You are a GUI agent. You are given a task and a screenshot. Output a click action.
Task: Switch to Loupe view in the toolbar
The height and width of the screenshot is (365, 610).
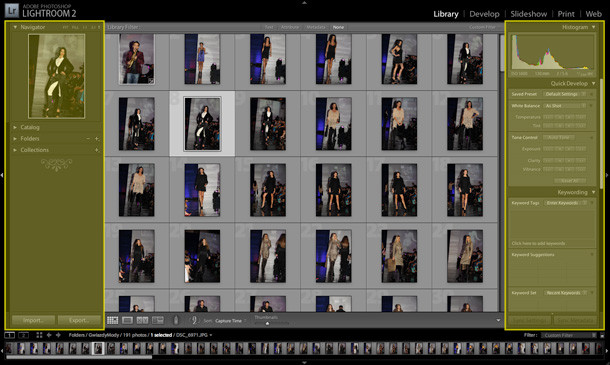[127, 320]
